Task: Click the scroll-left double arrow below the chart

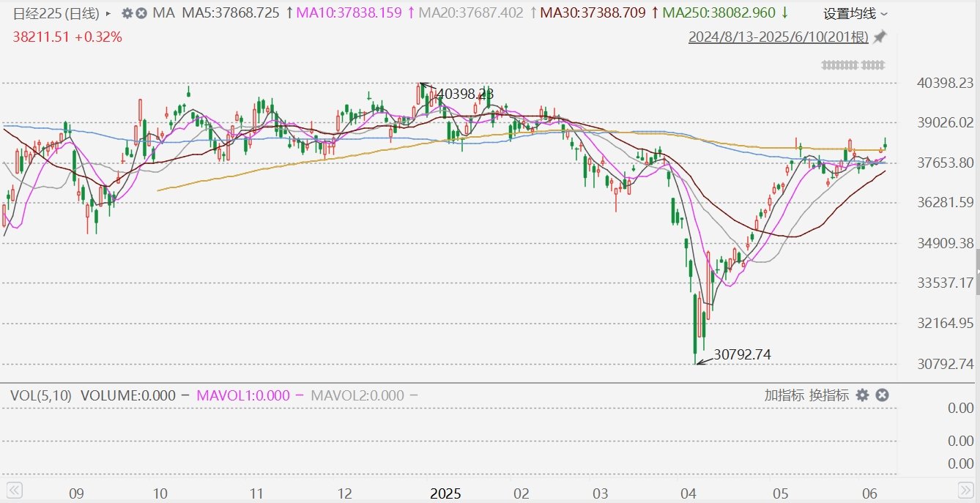Action: pos(15,489)
